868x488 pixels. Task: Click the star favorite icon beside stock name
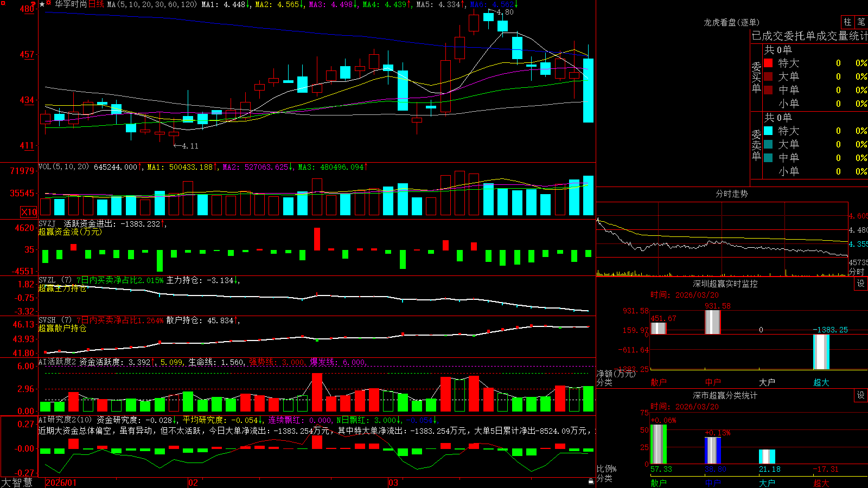click(x=42, y=4)
